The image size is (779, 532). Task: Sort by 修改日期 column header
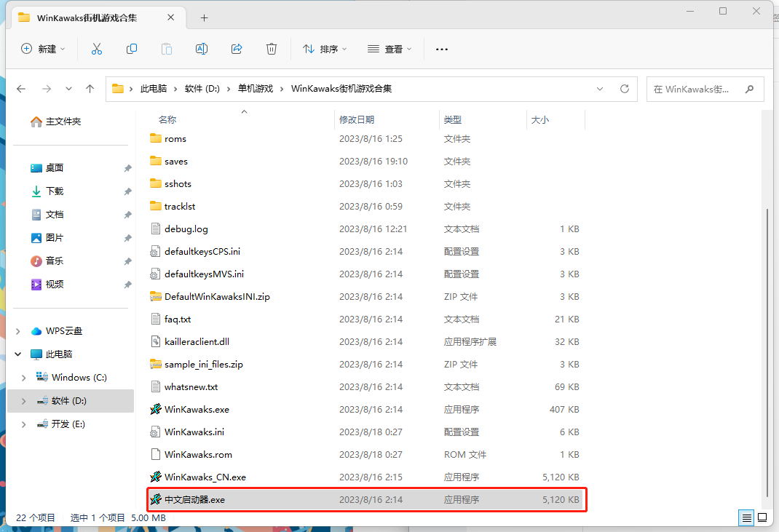357,119
